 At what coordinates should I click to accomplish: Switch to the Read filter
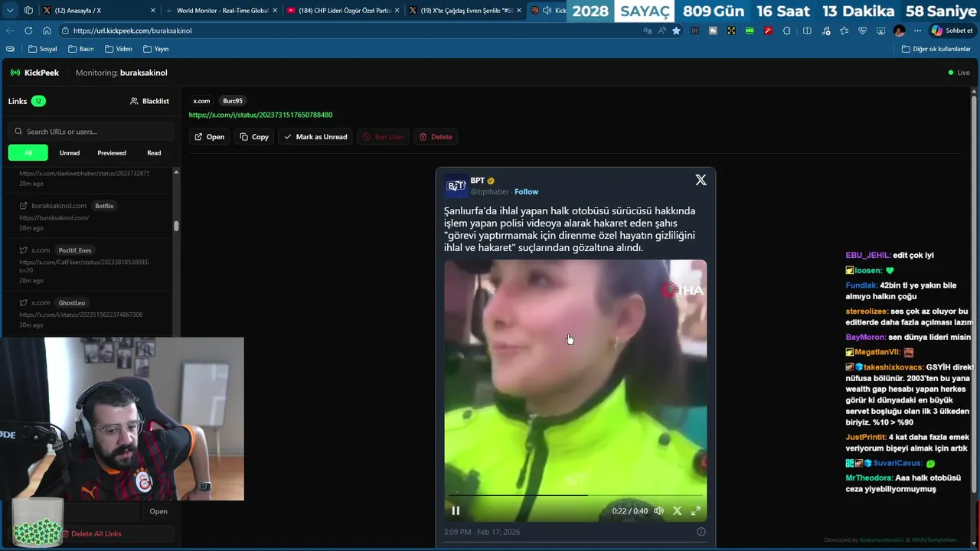point(154,153)
